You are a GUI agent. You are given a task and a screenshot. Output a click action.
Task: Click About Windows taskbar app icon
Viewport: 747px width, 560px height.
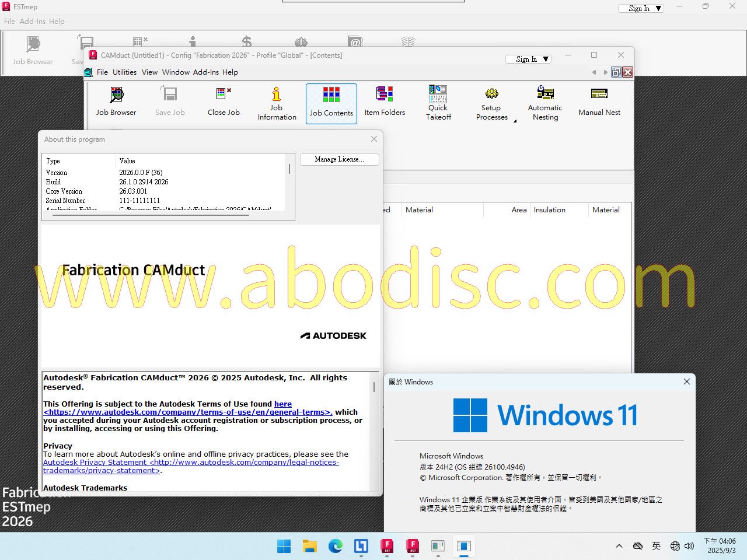click(464, 546)
